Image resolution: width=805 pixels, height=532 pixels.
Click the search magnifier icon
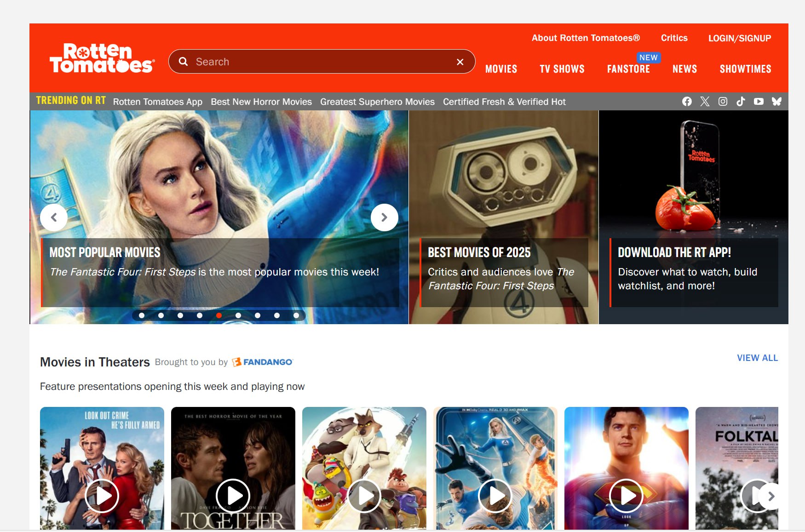tap(183, 62)
